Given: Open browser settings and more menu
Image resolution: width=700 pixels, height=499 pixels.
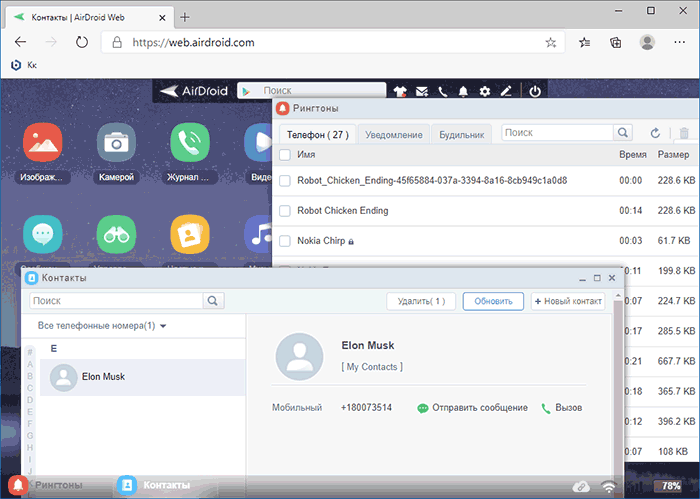Looking at the screenshot, I should (x=679, y=42).
